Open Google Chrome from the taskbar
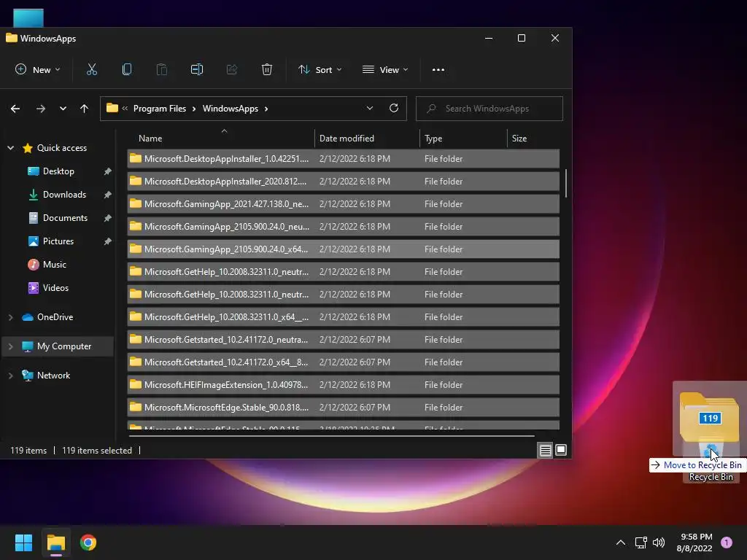 [x=88, y=542]
